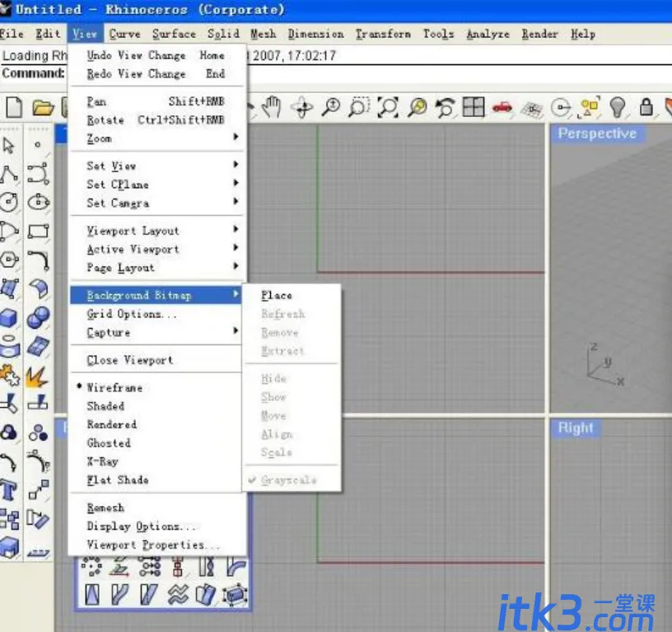
Task: Click the four-viewport layout icon
Action: [x=474, y=107]
